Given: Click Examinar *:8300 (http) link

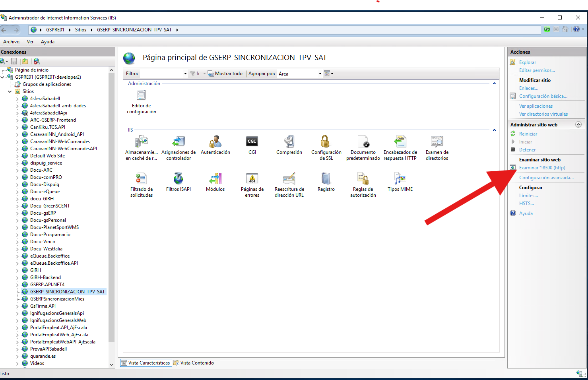Looking at the screenshot, I should click(x=542, y=168).
